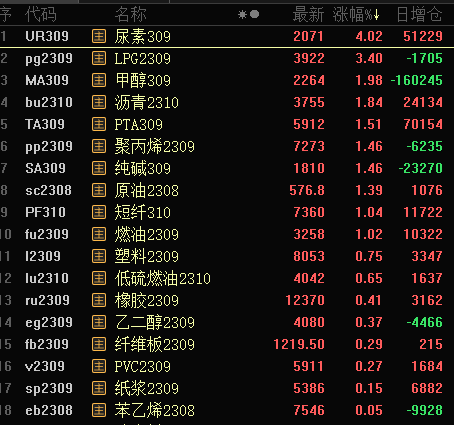454x425 pixels.
Task: Click the main-contract icon beside 橡胶2309
Action: click(x=99, y=300)
